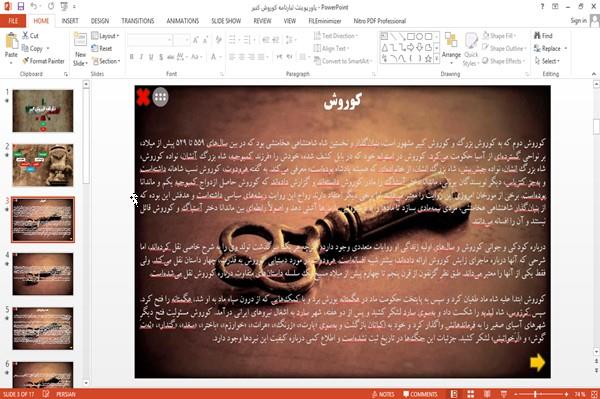Open Nitro PDF Professional tab

[380, 21]
